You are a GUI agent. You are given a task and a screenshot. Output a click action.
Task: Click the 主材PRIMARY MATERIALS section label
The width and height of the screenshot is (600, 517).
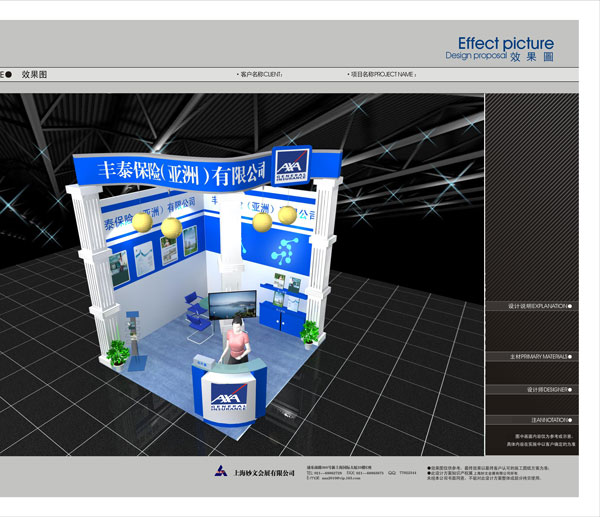(x=540, y=357)
